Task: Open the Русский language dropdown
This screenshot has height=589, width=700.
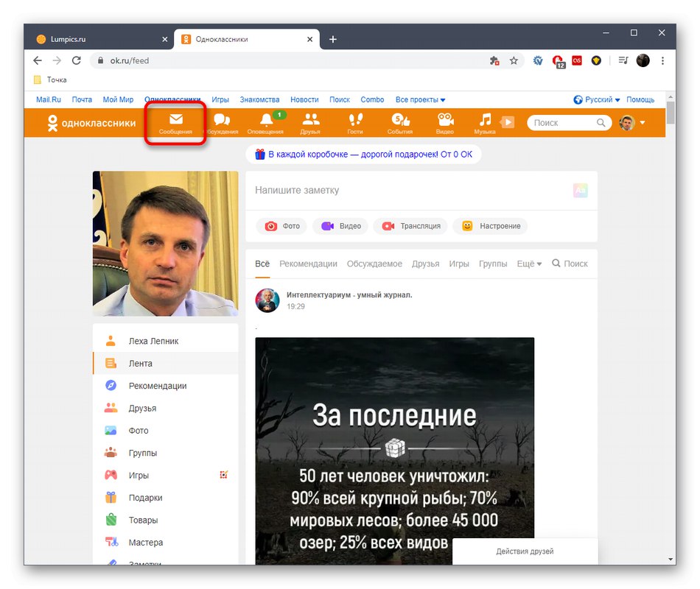Action: pyautogui.click(x=598, y=99)
